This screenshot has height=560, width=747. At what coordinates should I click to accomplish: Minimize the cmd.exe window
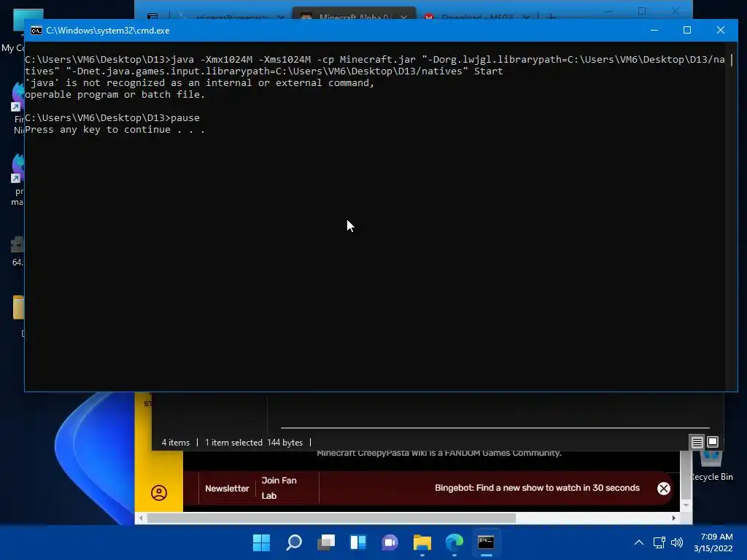[654, 30]
